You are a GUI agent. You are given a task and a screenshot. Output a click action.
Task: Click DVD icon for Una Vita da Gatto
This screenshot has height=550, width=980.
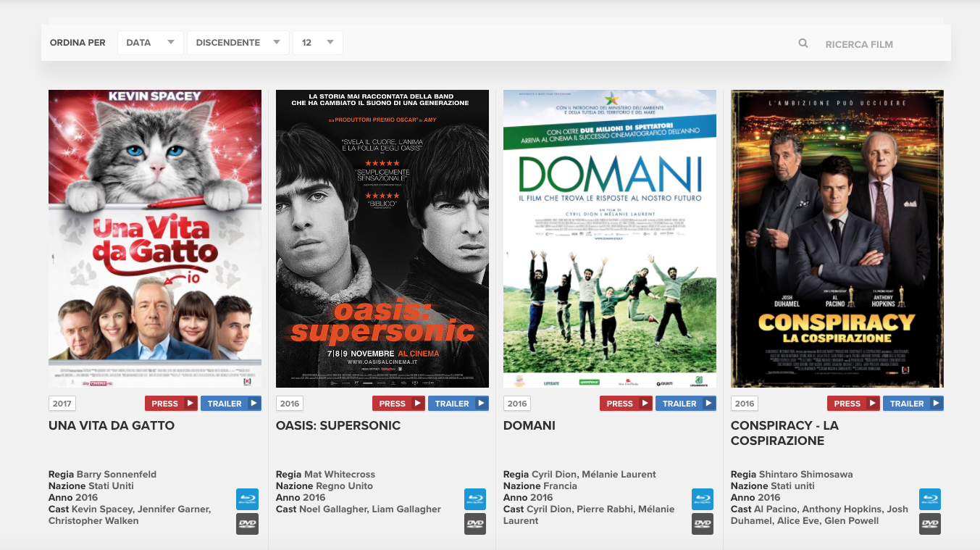pyautogui.click(x=247, y=524)
